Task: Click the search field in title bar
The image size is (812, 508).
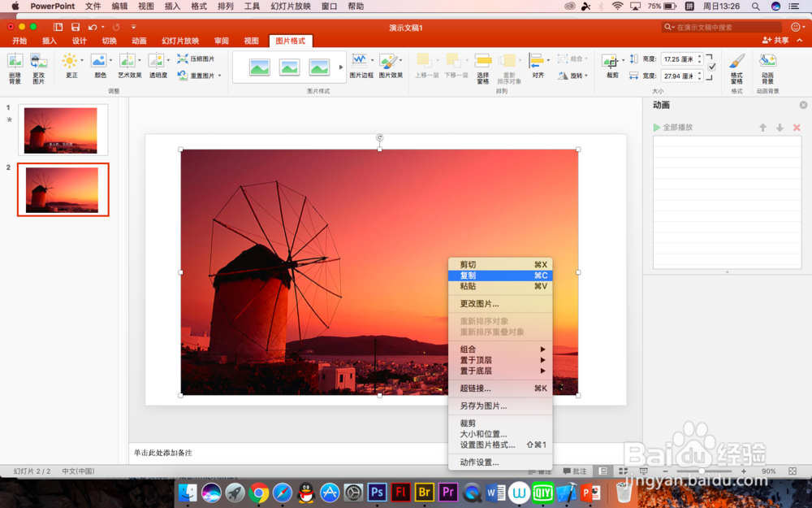Action: [x=721, y=27]
